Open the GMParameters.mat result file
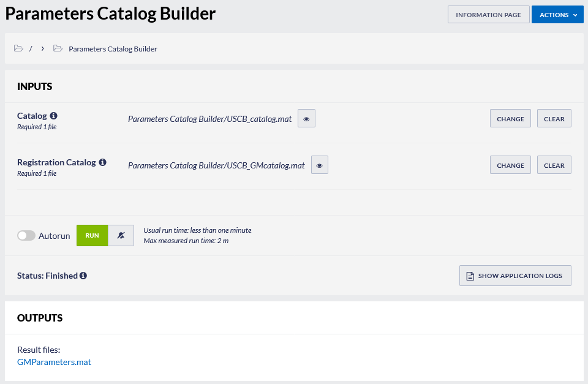This screenshot has height=384, width=588. [x=54, y=362]
